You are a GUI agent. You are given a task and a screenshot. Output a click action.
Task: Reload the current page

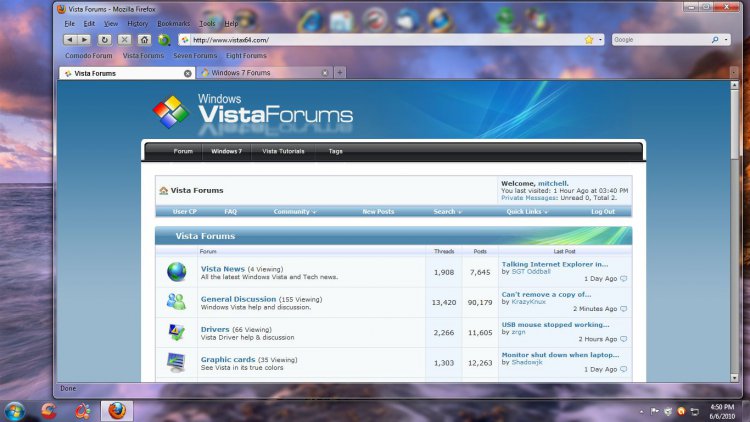tap(104, 40)
